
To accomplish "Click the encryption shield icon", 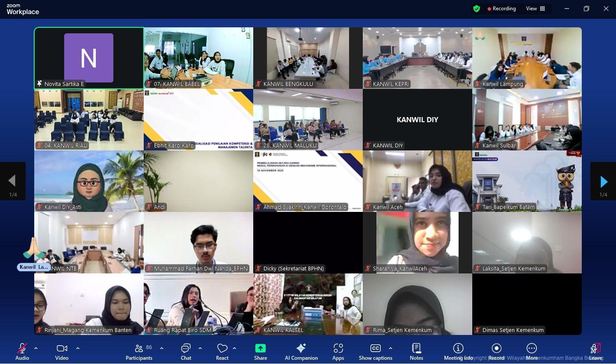I will pos(477,9).
